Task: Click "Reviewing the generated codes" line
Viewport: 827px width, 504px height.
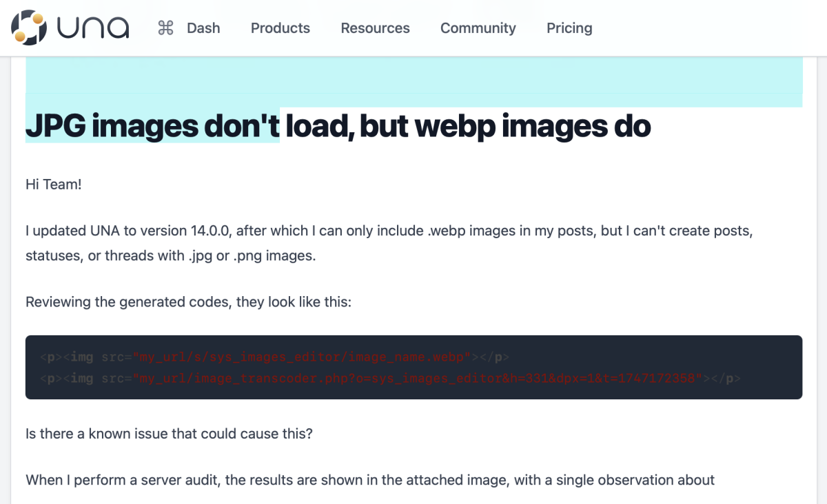Action: coord(188,302)
